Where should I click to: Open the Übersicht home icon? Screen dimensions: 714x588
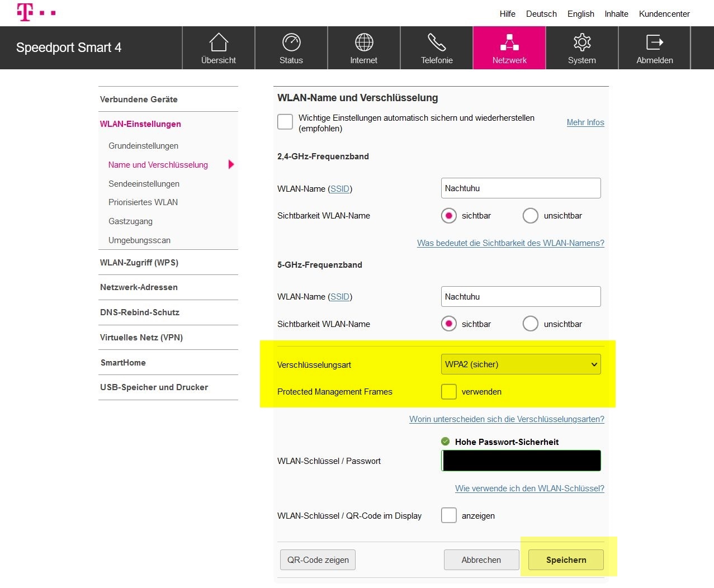(x=219, y=42)
